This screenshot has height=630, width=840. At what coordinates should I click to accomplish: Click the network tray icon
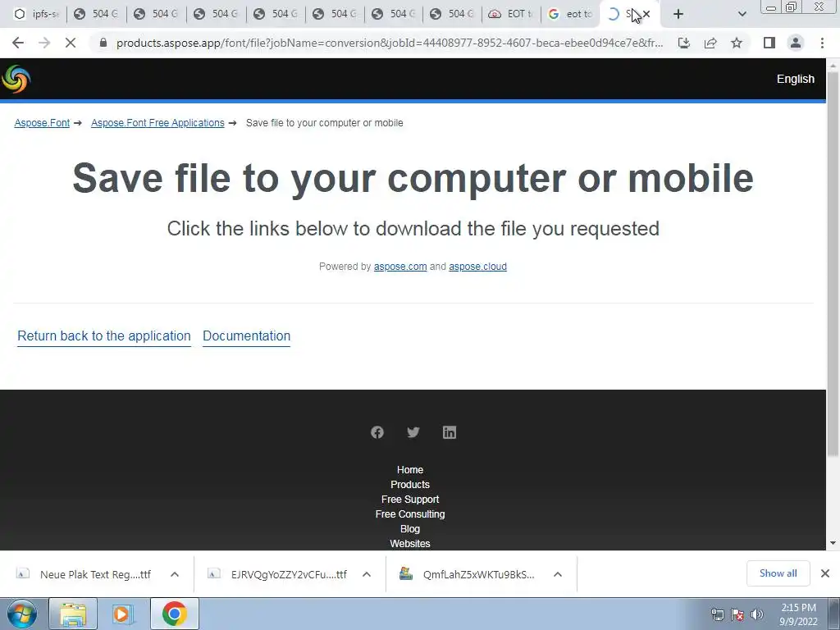[x=717, y=614]
